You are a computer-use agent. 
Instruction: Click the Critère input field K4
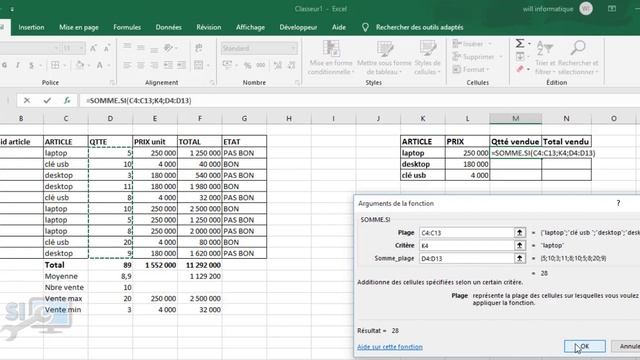(x=466, y=246)
